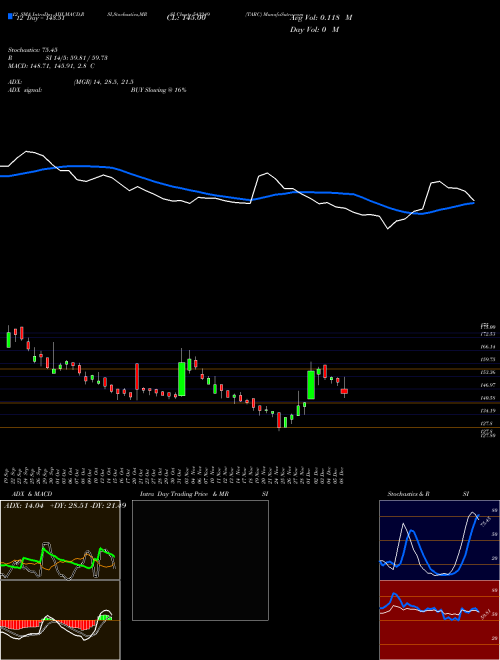The height and width of the screenshot is (660, 500).
Task: Click the tall green December candlestick
Action: (311, 385)
